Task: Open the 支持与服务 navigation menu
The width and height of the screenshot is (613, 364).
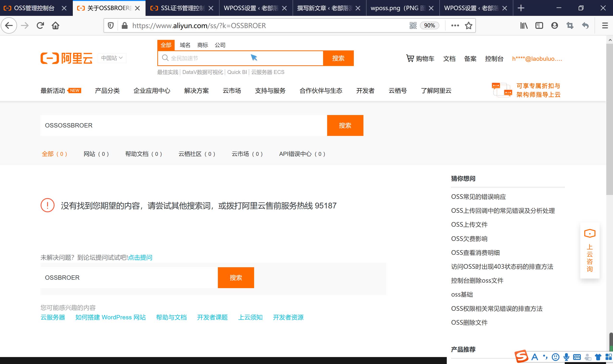Action: pyautogui.click(x=270, y=91)
